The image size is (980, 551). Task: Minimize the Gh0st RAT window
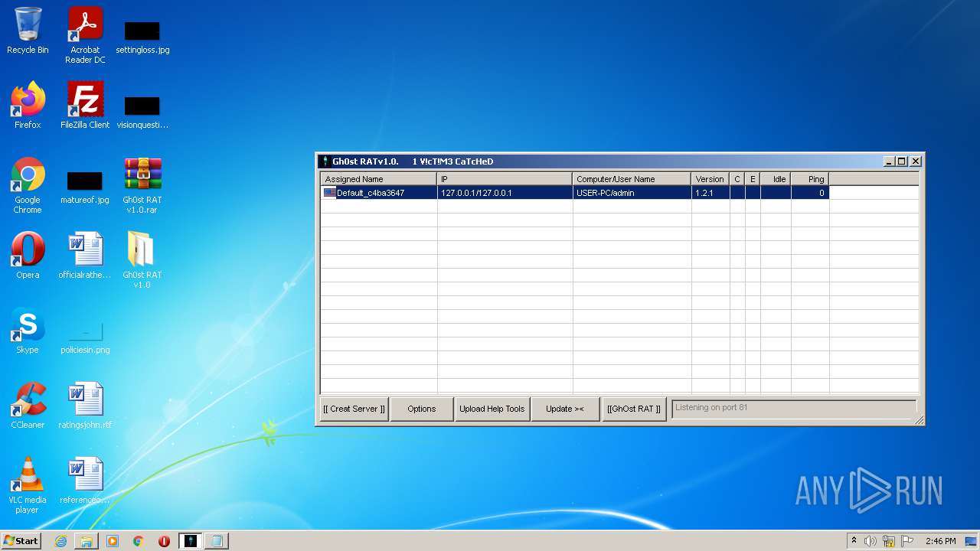[x=889, y=161]
